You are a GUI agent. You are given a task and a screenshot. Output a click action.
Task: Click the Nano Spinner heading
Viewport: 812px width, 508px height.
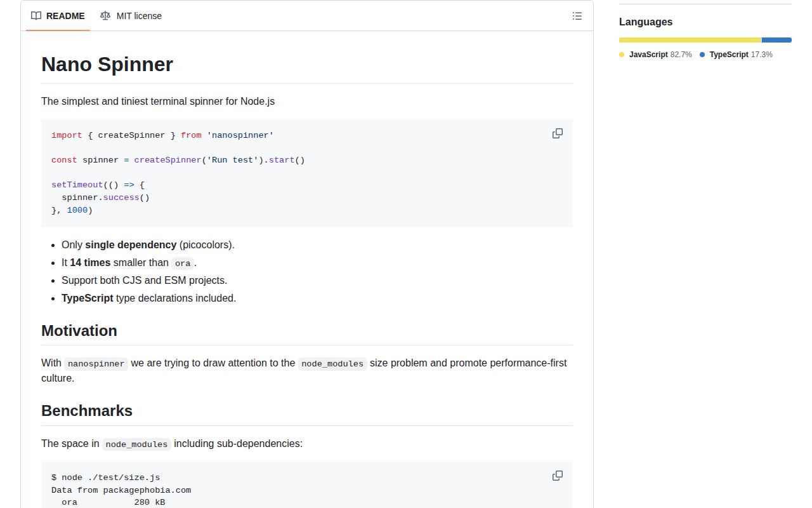tap(107, 64)
